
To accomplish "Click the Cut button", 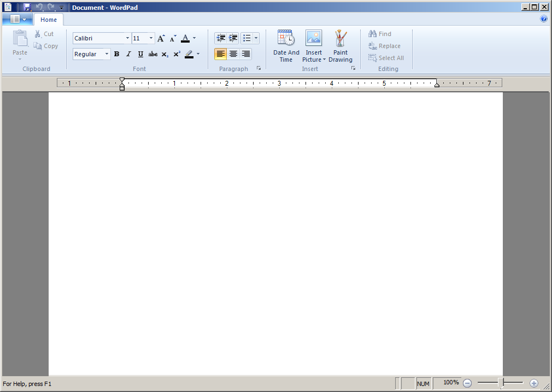I will coord(44,34).
